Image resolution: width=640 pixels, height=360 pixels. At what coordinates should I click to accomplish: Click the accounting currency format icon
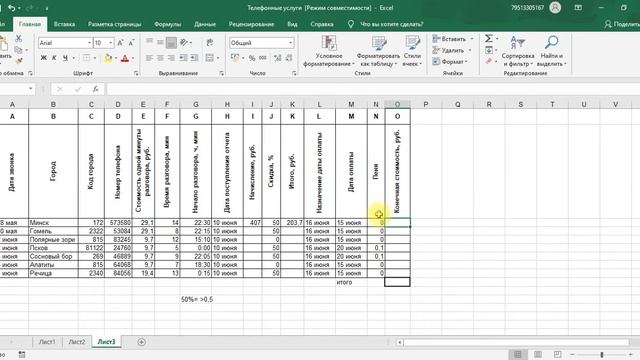(235, 58)
